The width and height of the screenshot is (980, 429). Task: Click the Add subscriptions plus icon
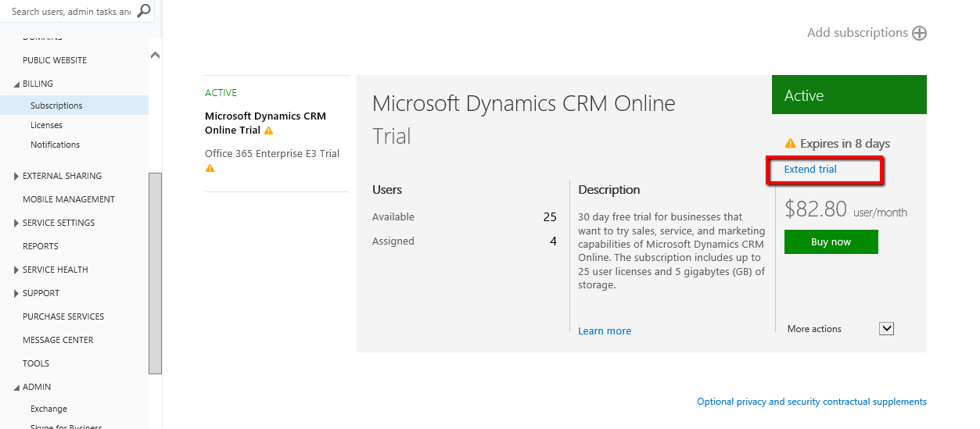pos(920,33)
